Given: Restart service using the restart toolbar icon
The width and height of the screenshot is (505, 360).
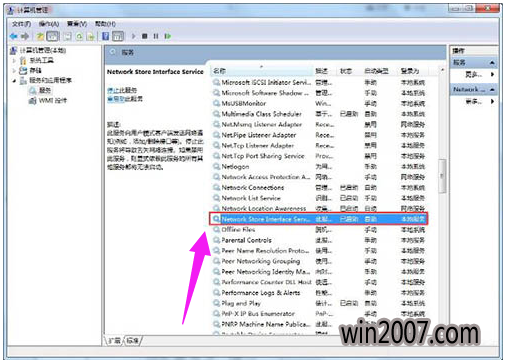Looking at the screenshot, I should (167, 36).
